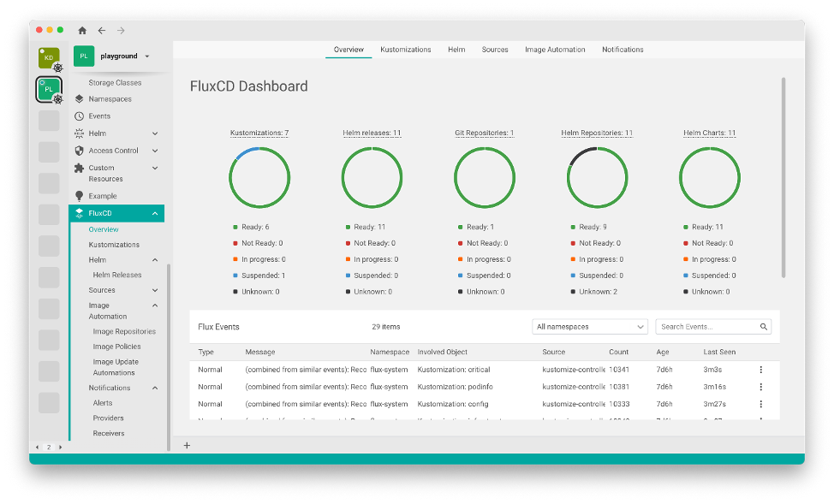Open the Kustomizations: 7 link
This screenshot has height=504, width=834.
(x=259, y=133)
